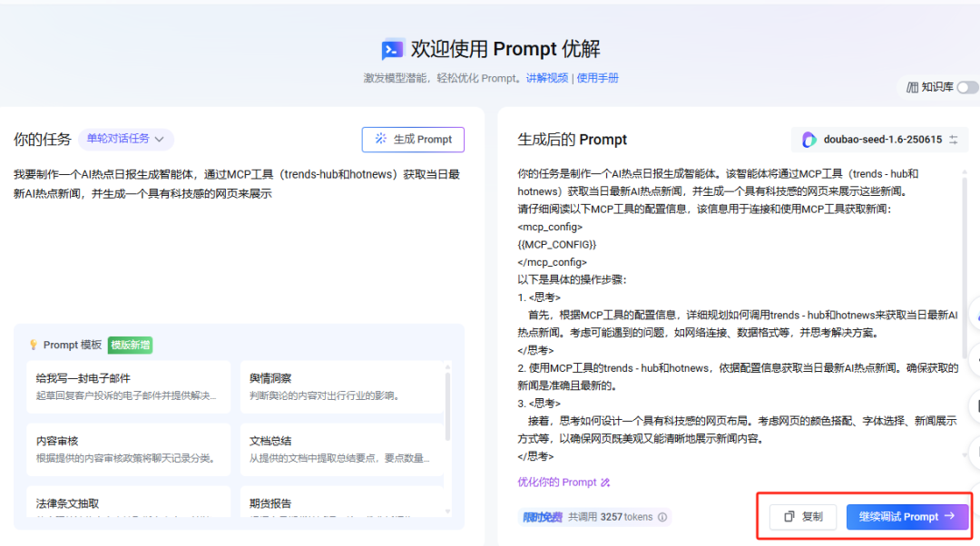Click the 共调用 3257 tokens text
980x546 pixels.
(610, 517)
